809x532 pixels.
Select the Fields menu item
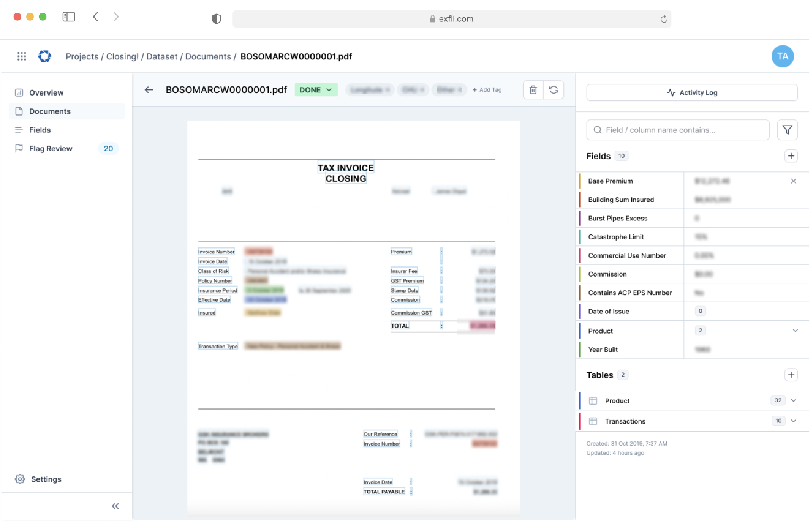(40, 129)
